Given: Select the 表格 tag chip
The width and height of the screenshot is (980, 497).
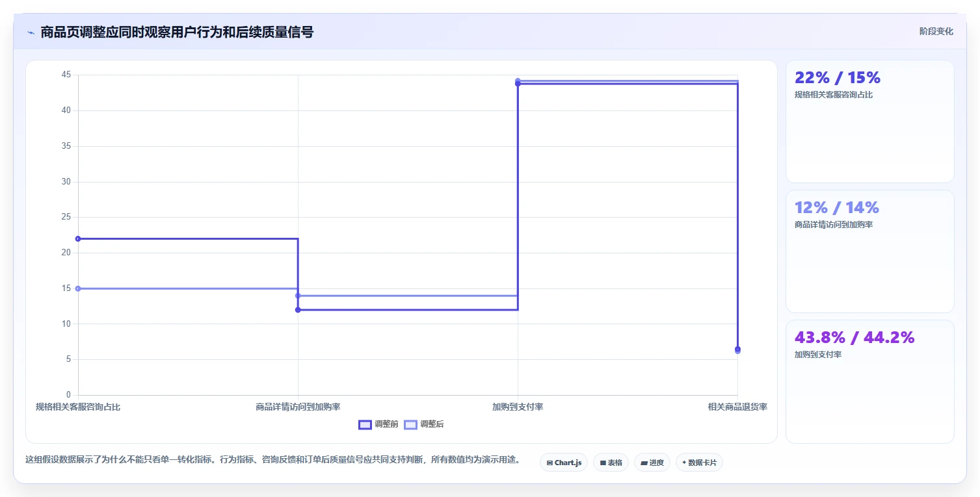Looking at the screenshot, I should pos(611,463).
